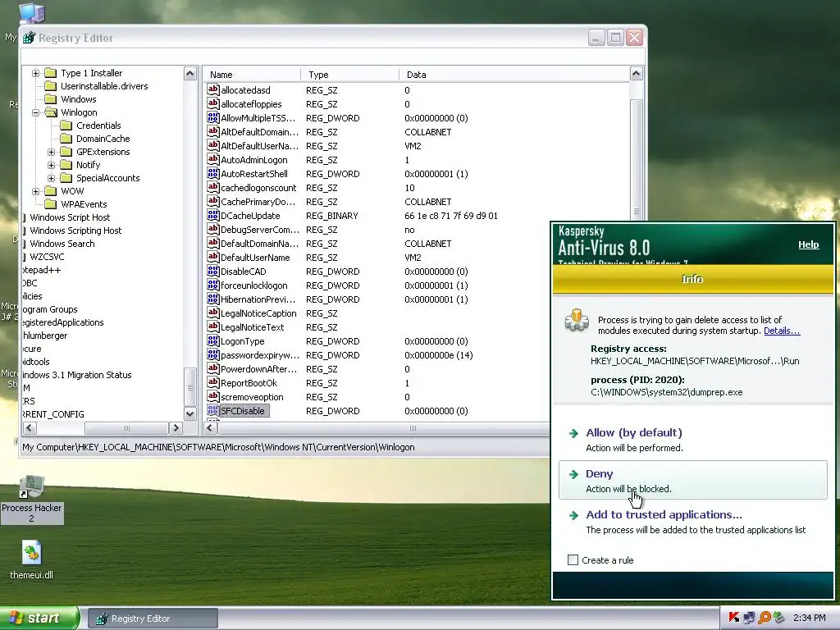This screenshot has width=840, height=630.
Task: Click Add to trusted applications
Action: pos(664,515)
